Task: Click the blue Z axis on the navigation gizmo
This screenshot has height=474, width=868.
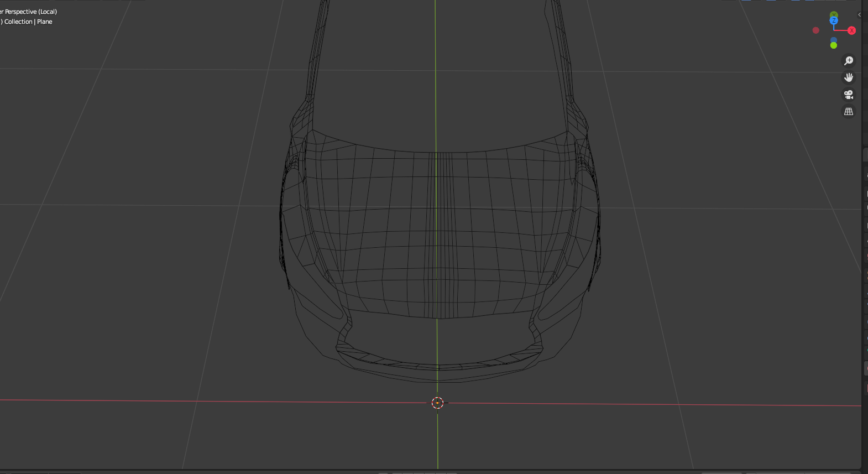Action: (x=834, y=20)
